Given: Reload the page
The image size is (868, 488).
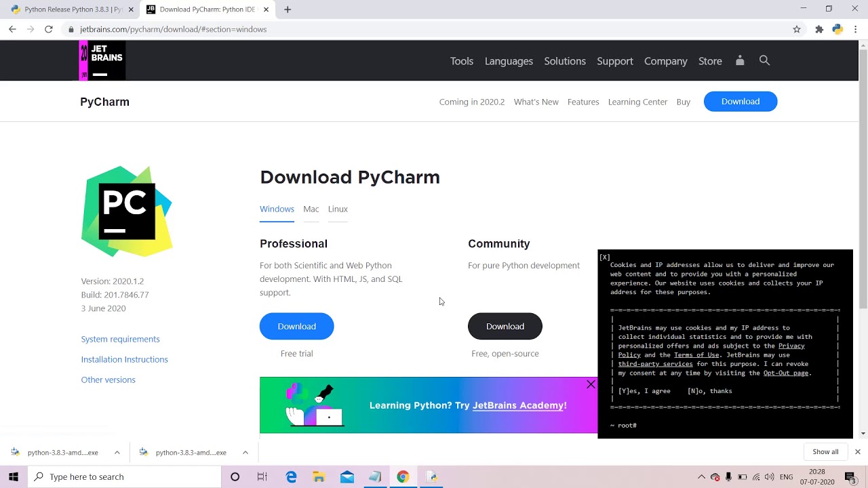Looking at the screenshot, I should (48, 29).
